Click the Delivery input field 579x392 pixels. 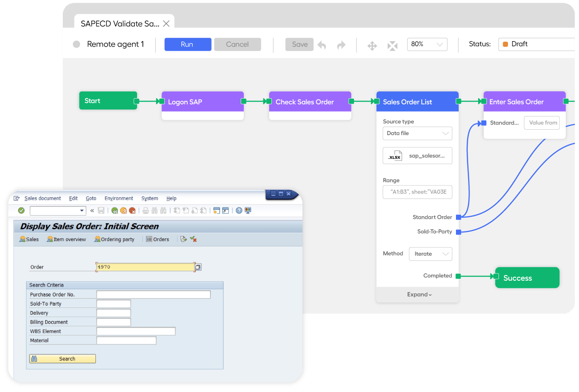tap(114, 313)
